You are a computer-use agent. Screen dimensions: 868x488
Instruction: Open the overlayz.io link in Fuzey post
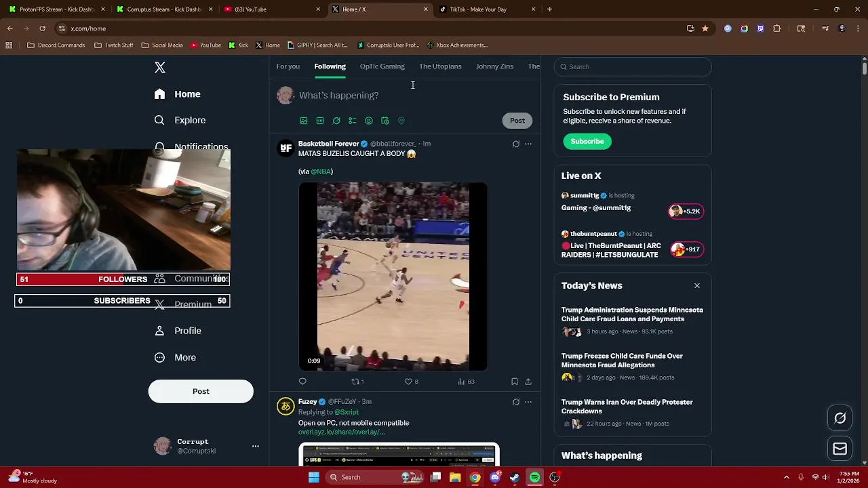point(341,432)
